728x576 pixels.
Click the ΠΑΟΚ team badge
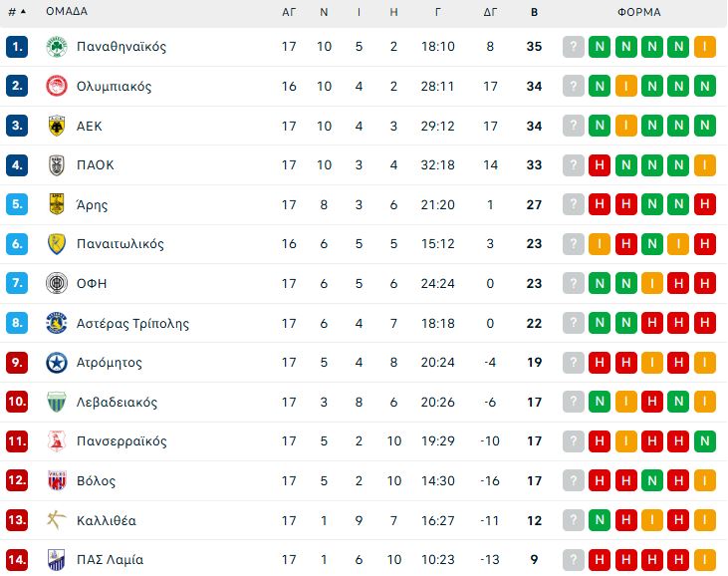click(x=57, y=165)
